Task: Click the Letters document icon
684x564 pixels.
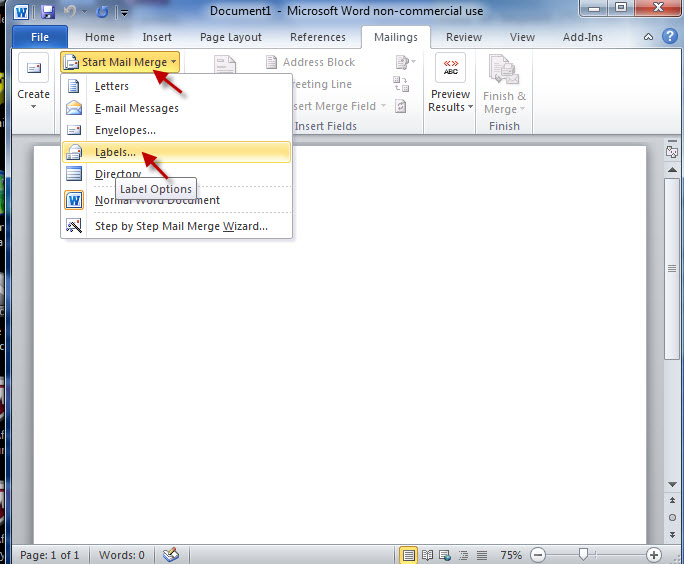Action: [x=74, y=86]
